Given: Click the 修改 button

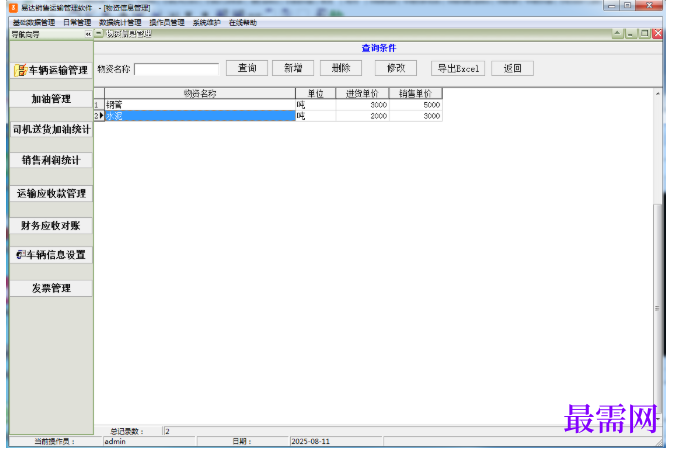Looking at the screenshot, I should [396, 68].
